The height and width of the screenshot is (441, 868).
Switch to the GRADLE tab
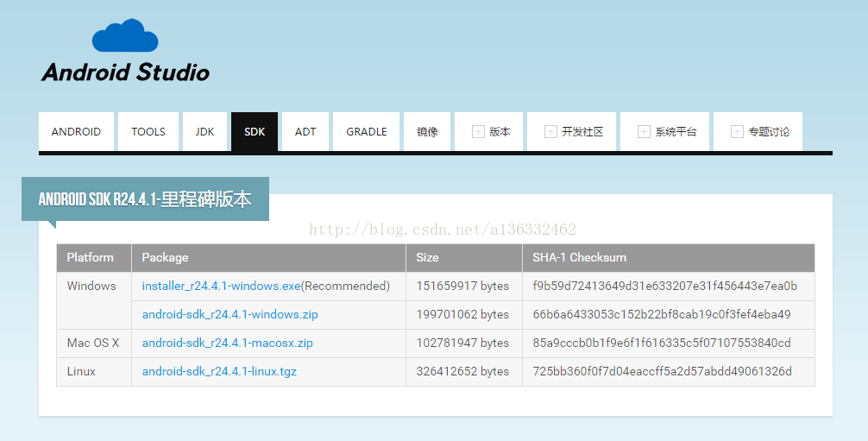367,131
